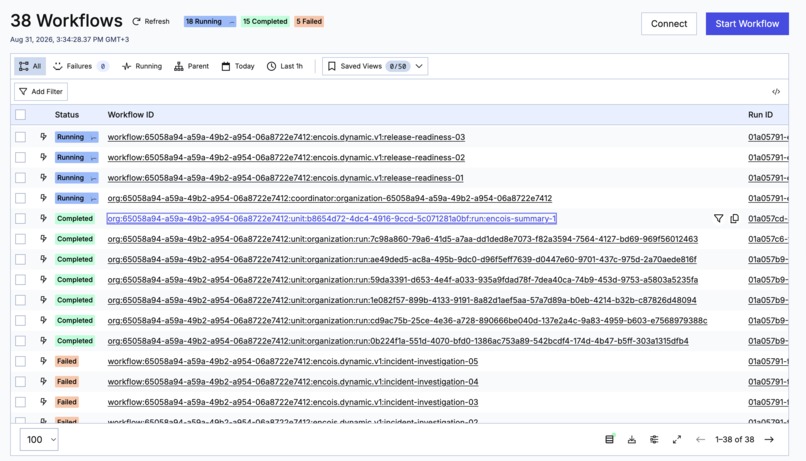Click the row icon for the coordinator workflow
The height and width of the screenshot is (461, 806).
click(43, 198)
